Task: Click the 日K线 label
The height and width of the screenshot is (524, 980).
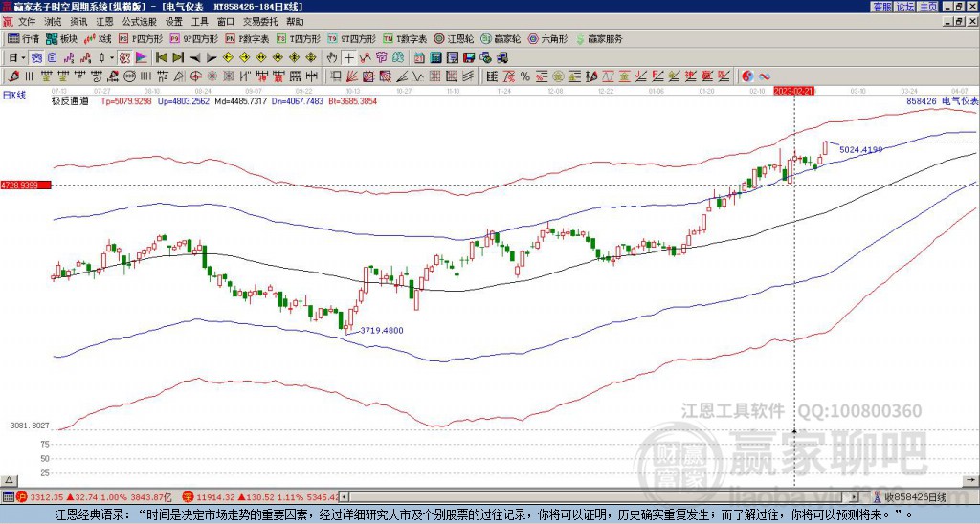Action: 13,96
